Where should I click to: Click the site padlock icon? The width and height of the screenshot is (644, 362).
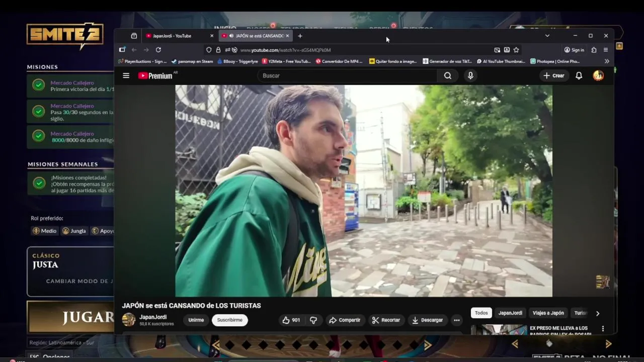coord(218,50)
